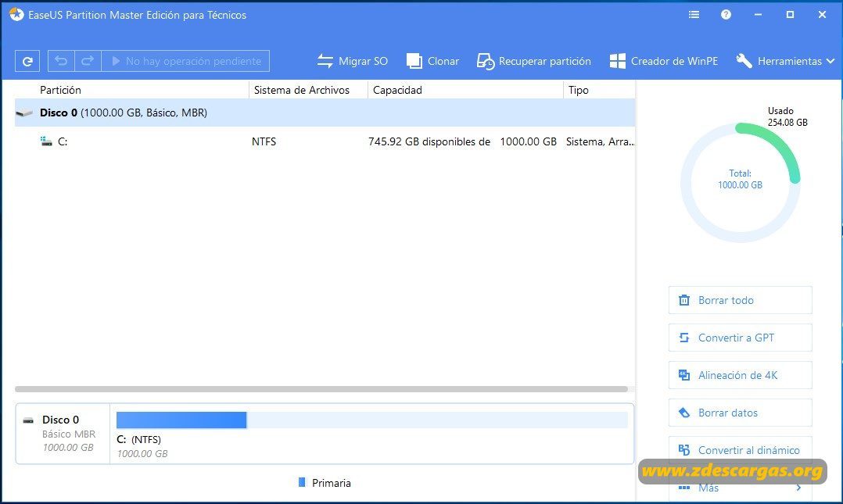Click the Sistema de Archivos column header
843x504 pixels.
click(x=302, y=91)
